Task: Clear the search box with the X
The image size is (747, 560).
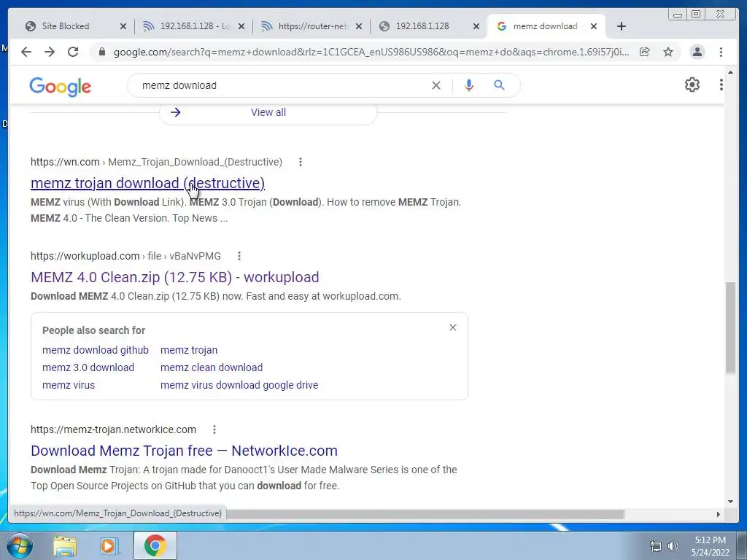Action: click(436, 85)
